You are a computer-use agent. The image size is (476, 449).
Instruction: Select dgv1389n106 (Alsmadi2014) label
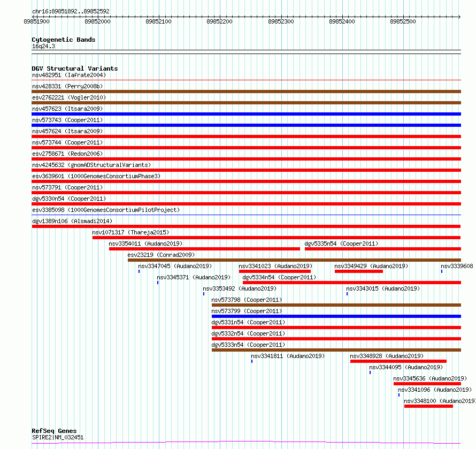coord(72,221)
